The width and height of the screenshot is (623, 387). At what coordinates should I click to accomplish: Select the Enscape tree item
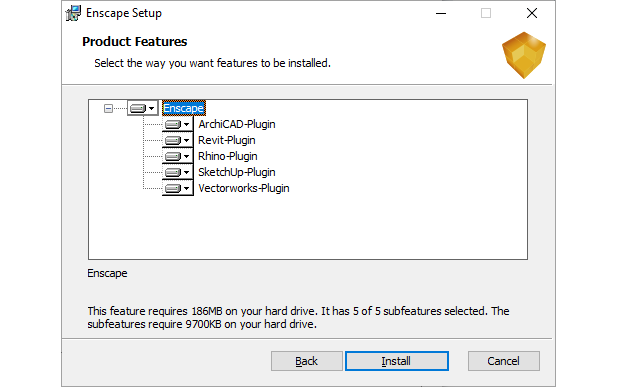click(184, 108)
